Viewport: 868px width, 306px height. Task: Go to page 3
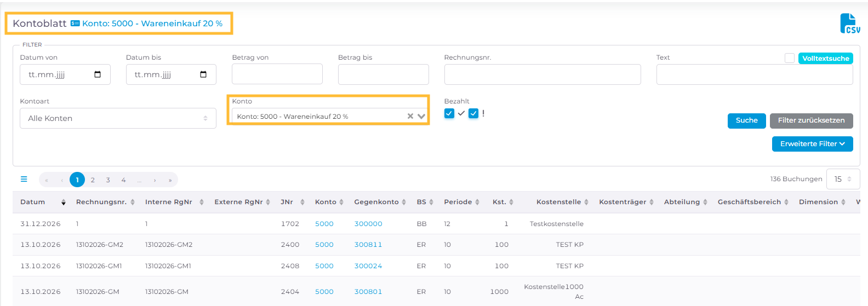(x=108, y=180)
